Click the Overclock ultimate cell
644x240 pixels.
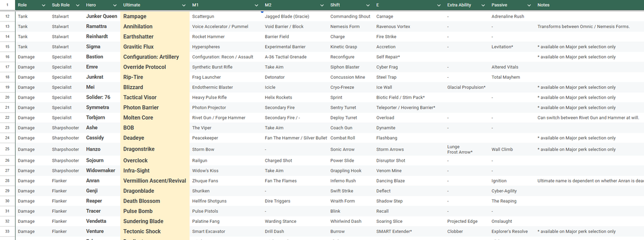click(x=155, y=161)
